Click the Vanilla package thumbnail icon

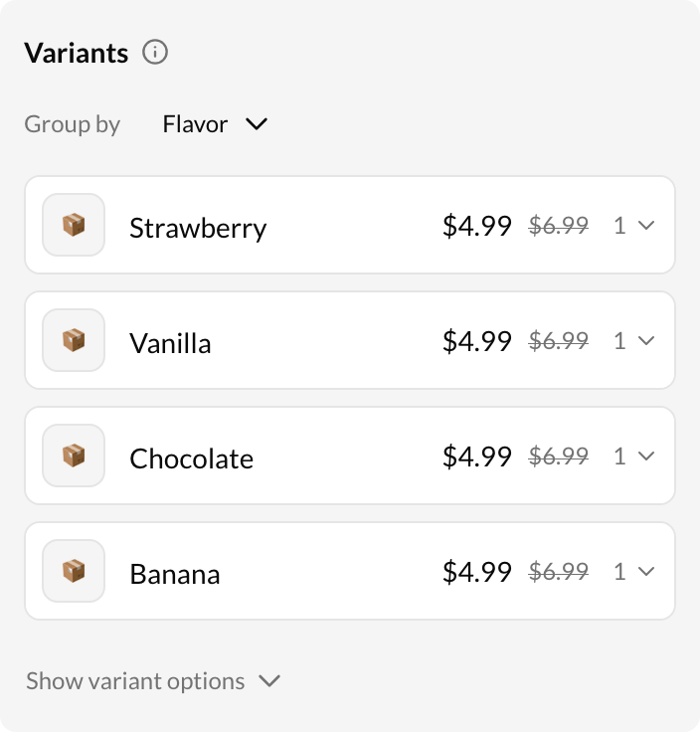point(74,341)
